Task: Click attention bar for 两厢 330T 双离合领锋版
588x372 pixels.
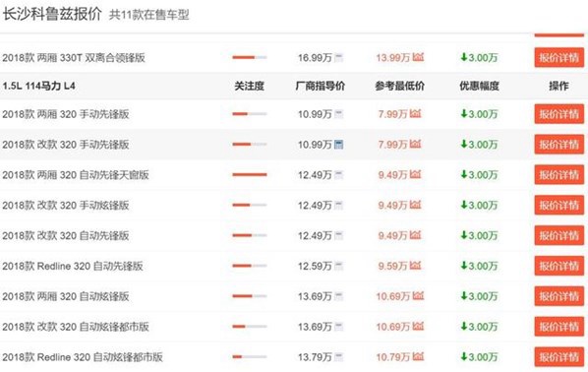Action: [250, 57]
